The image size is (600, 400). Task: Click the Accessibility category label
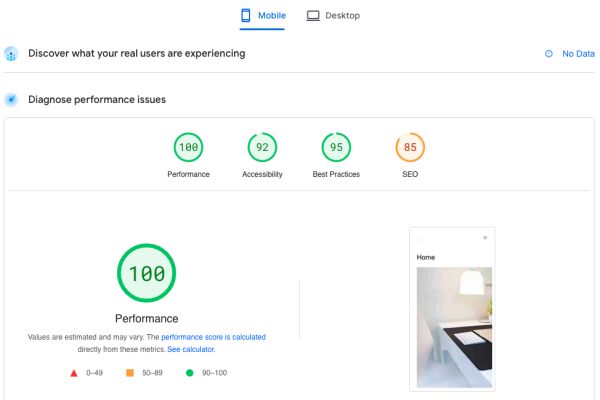coord(262,174)
